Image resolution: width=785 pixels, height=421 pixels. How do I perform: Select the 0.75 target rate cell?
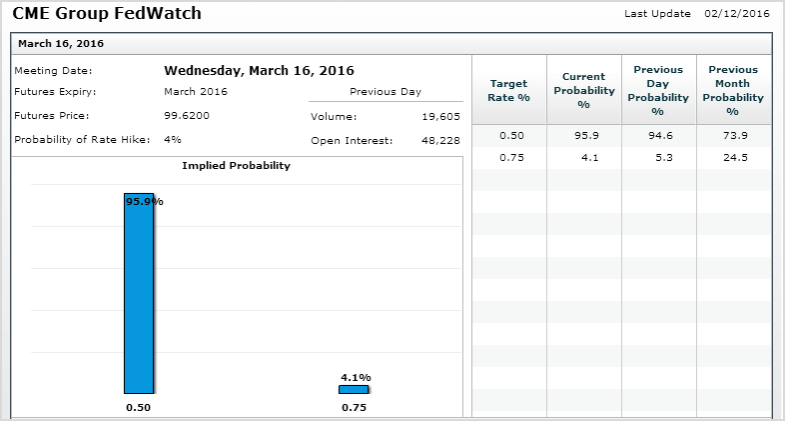tap(512, 158)
